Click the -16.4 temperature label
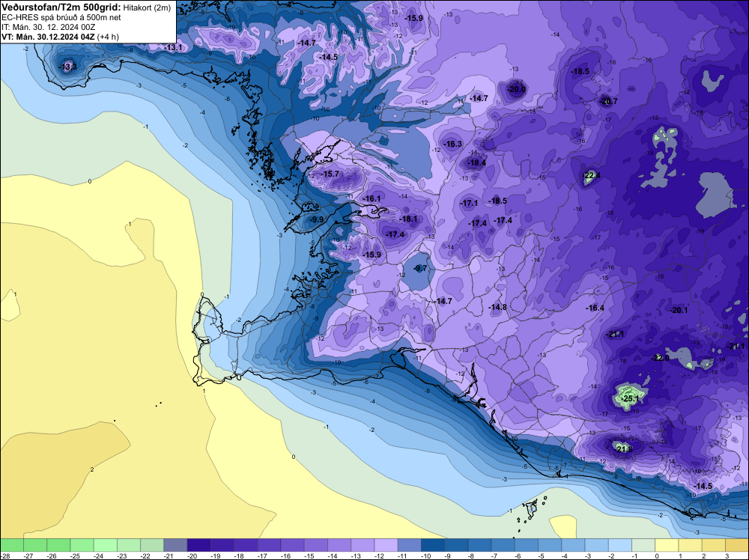This screenshot has height=560, width=749. pos(595,308)
